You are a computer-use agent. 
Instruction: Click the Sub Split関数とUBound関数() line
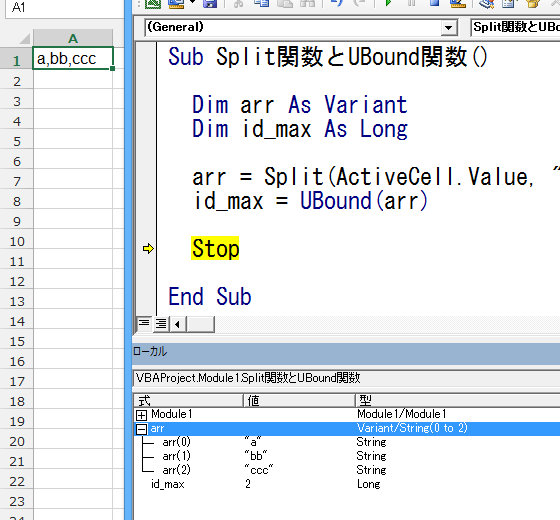(x=328, y=56)
